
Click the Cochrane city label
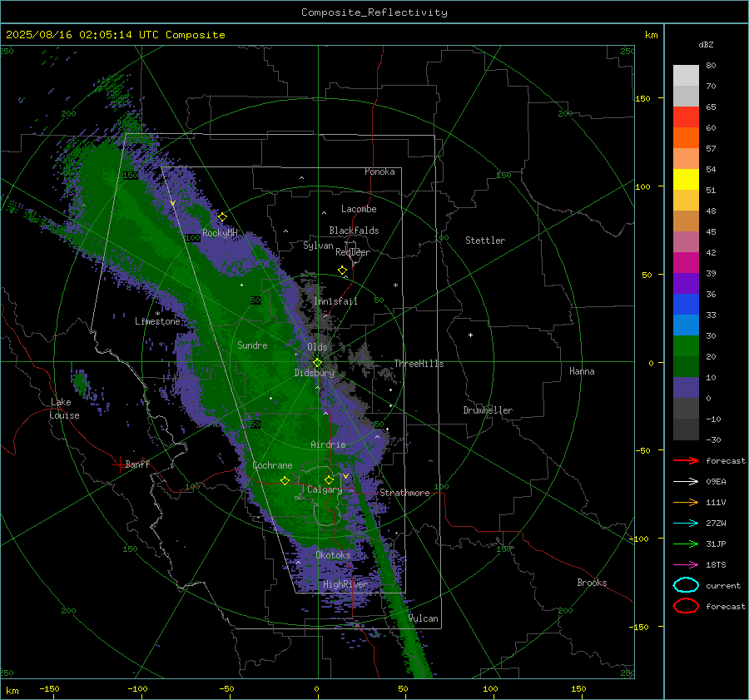click(272, 465)
